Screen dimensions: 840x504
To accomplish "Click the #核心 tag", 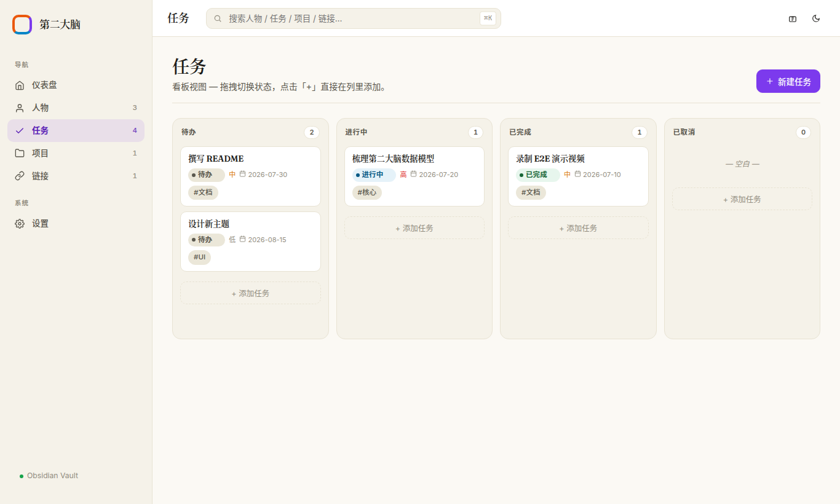I will (367, 192).
